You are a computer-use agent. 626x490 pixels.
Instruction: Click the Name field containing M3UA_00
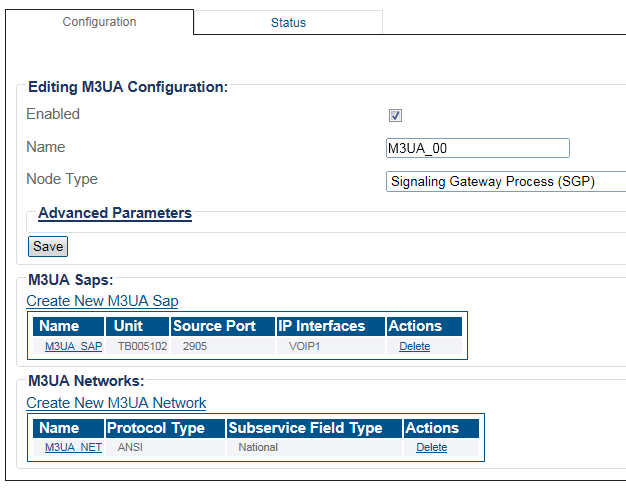[x=477, y=148]
